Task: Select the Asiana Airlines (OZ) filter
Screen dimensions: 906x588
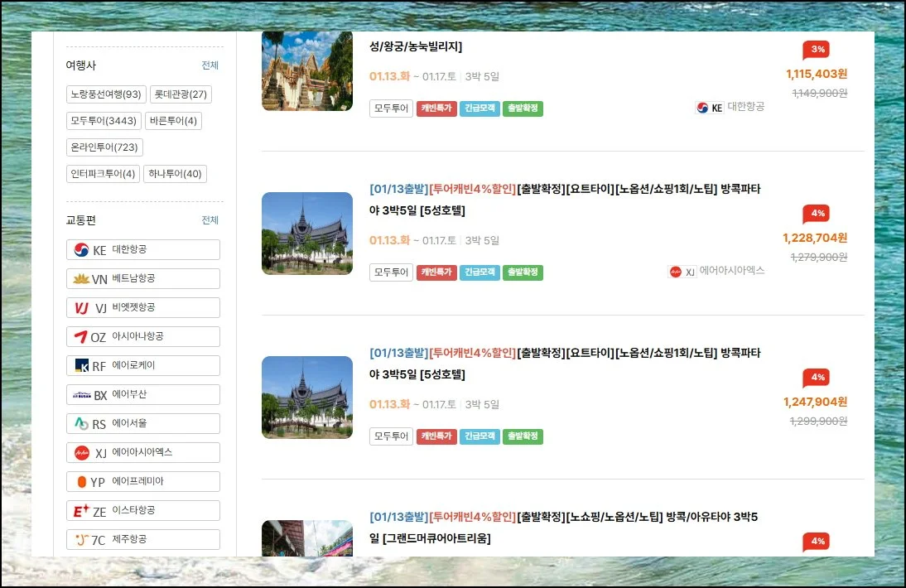Action: (142, 337)
